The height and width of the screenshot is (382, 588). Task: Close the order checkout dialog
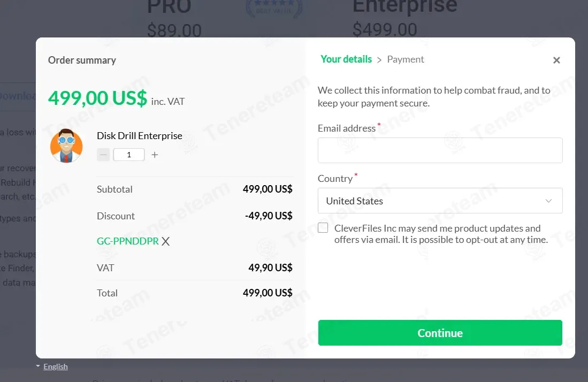[556, 60]
